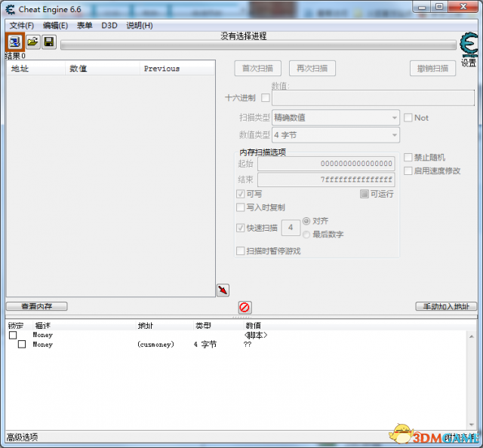Open the 数值类型 value type dropdown
This screenshot has height=448, width=483.
[x=336, y=135]
